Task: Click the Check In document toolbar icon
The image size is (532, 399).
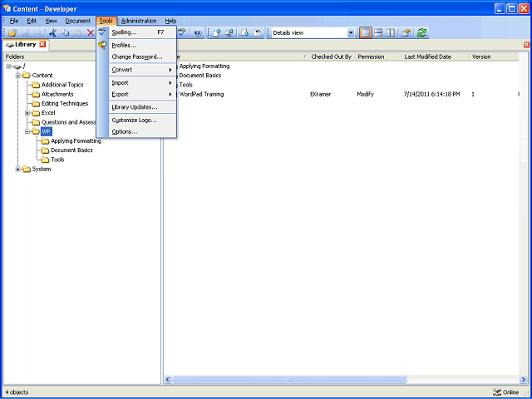Action: tap(217, 33)
